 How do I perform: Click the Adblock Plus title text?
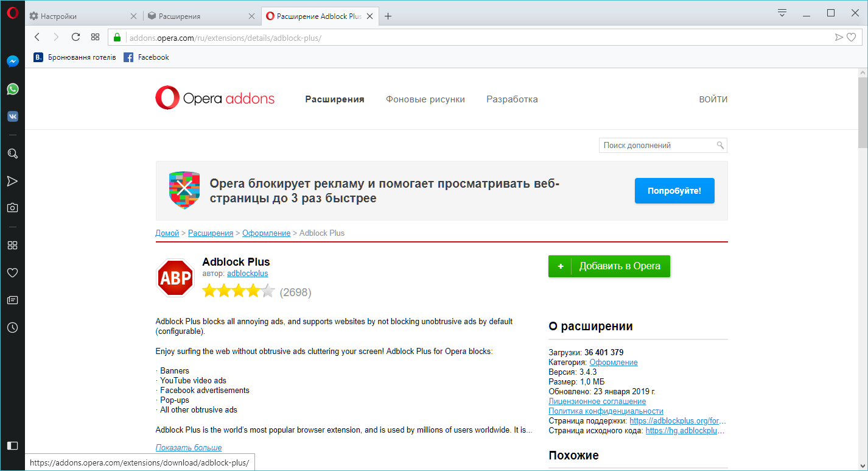(236, 262)
